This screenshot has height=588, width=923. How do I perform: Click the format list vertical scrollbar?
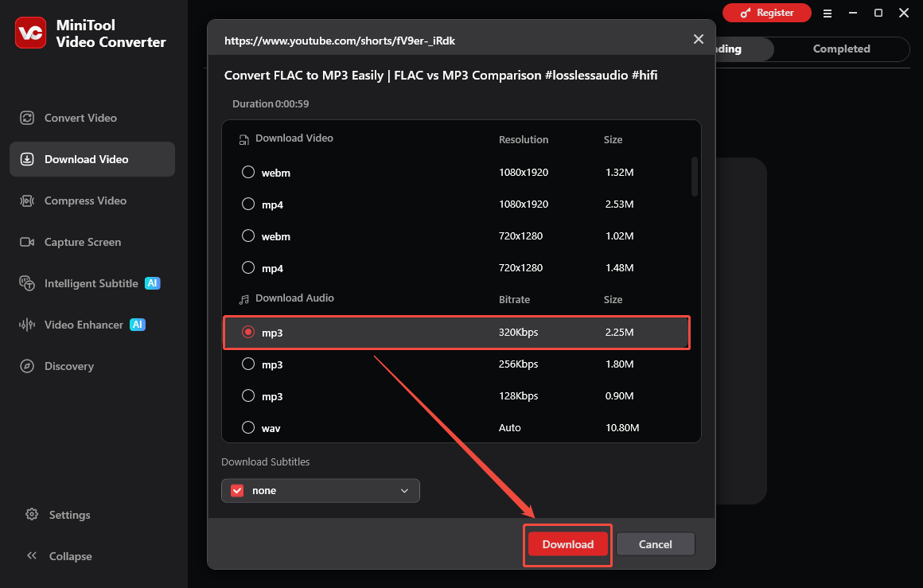pos(695,177)
